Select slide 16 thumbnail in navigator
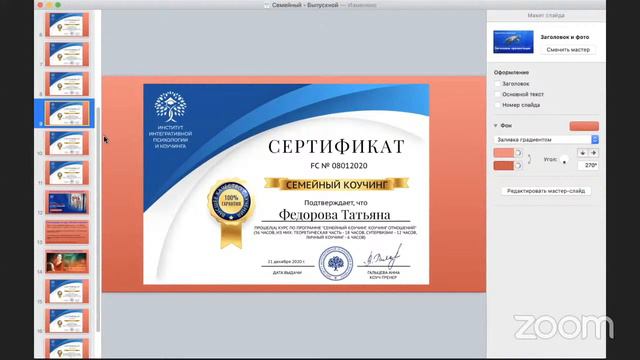 click(67, 321)
